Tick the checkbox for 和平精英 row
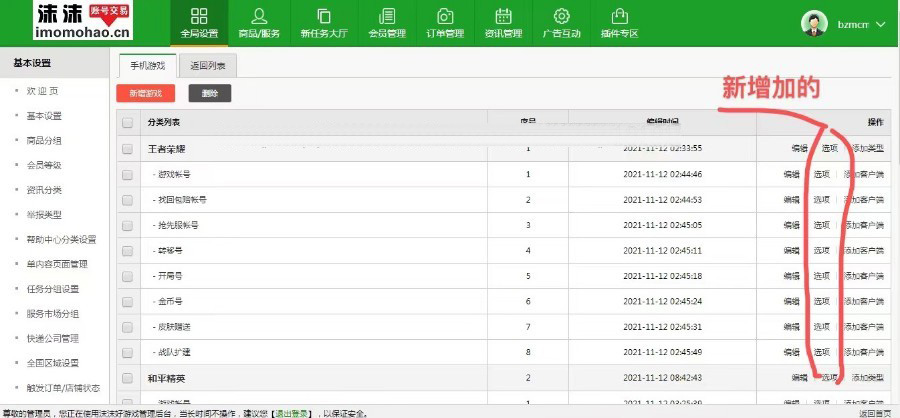Image resolution: width=900 pixels, height=418 pixels. click(x=127, y=378)
